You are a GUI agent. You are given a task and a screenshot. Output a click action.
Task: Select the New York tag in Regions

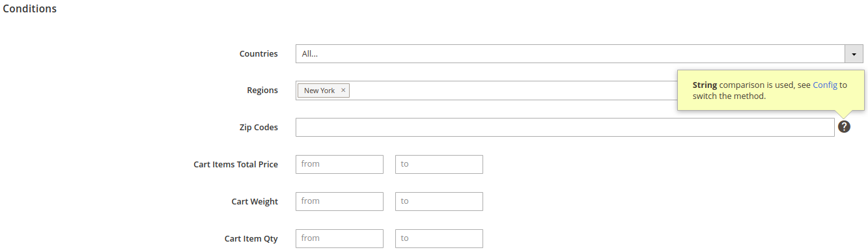click(x=319, y=91)
